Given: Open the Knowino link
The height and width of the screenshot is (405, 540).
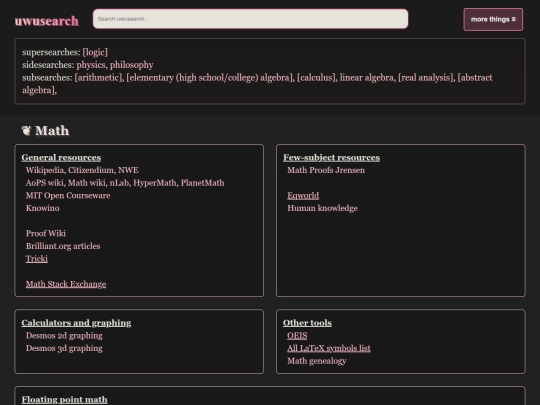Looking at the screenshot, I should [43, 208].
